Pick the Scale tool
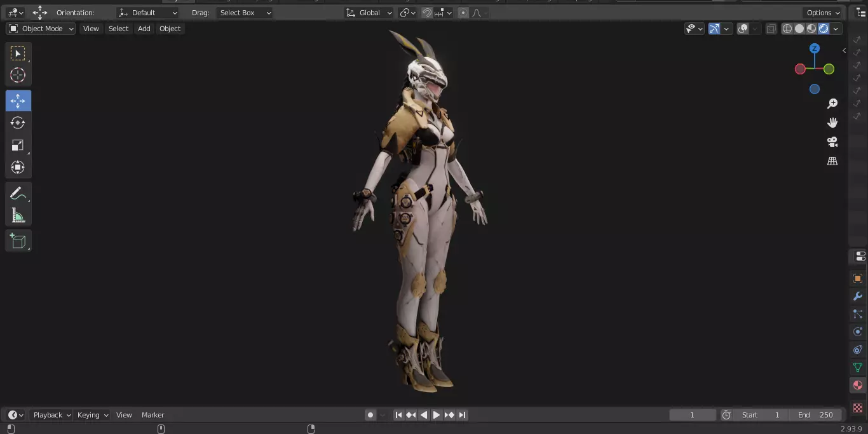This screenshot has height=434, width=868. click(x=18, y=146)
